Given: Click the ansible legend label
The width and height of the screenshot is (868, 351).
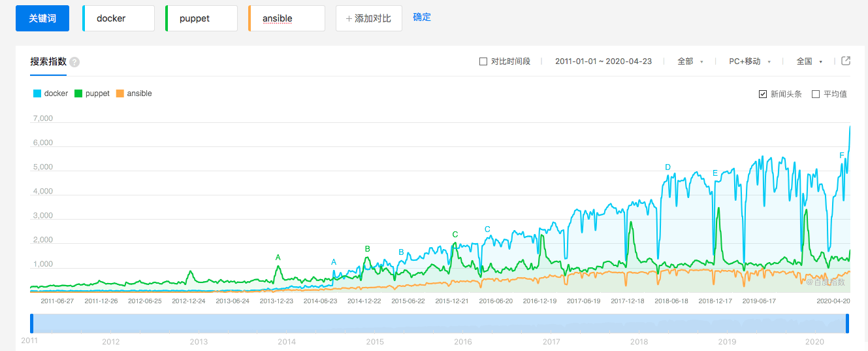Looking at the screenshot, I should (x=139, y=93).
